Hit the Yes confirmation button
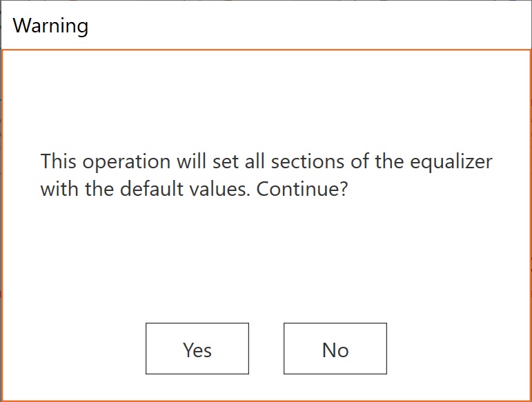The height and width of the screenshot is (402, 532). [x=197, y=349]
